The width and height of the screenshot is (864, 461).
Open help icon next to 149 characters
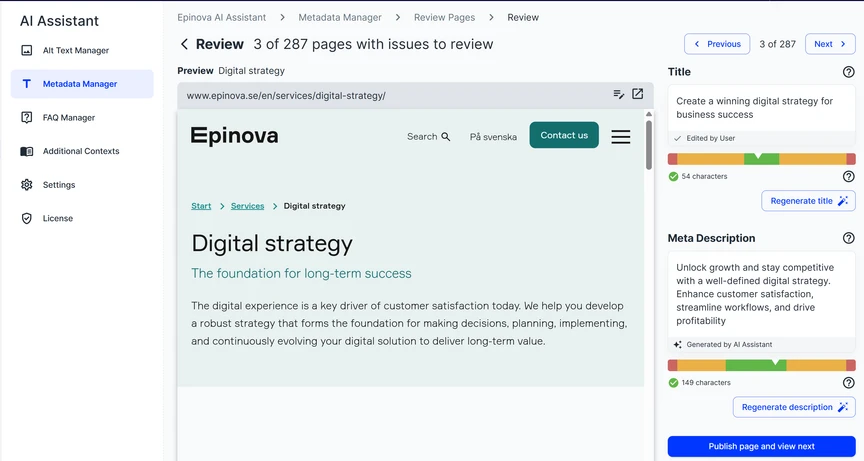[x=849, y=382]
